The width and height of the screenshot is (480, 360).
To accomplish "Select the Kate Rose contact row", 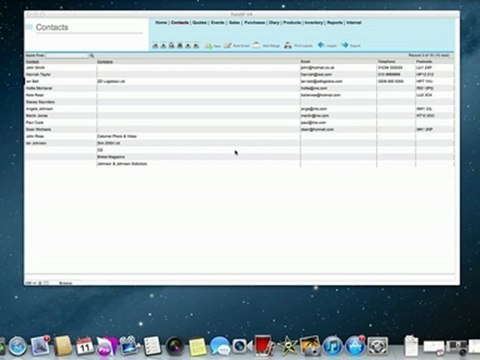I will tap(240, 95).
